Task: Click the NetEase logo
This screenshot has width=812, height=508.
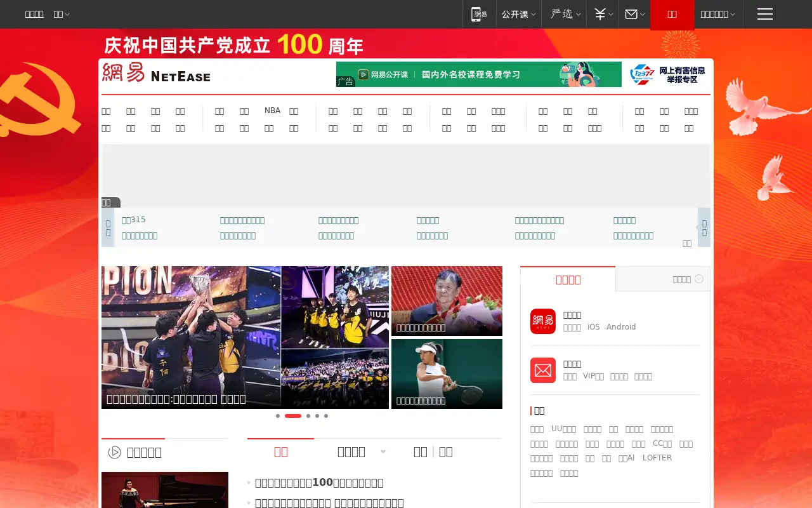Action: [156, 73]
